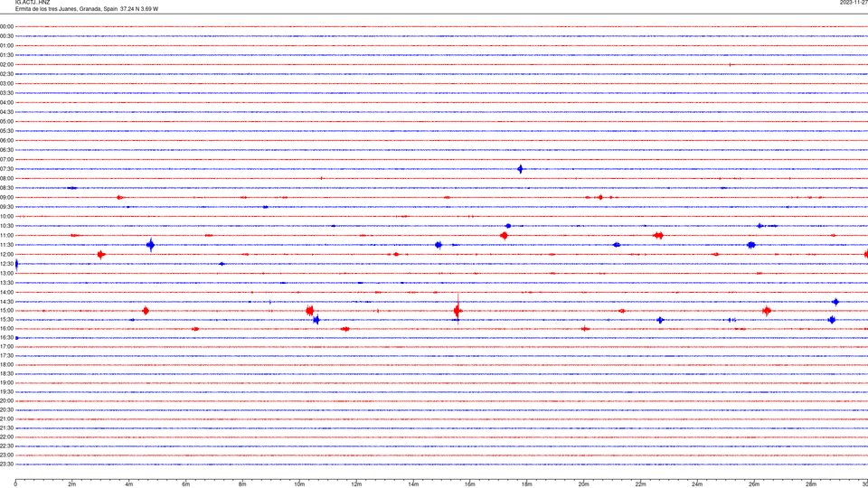Select the 6m axis tick label

(x=186, y=484)
